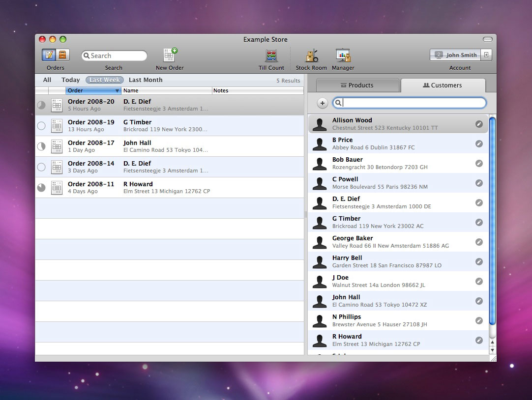Show All orders filter
The height and width of the screenshot is (400, 532).
point(47,80)
